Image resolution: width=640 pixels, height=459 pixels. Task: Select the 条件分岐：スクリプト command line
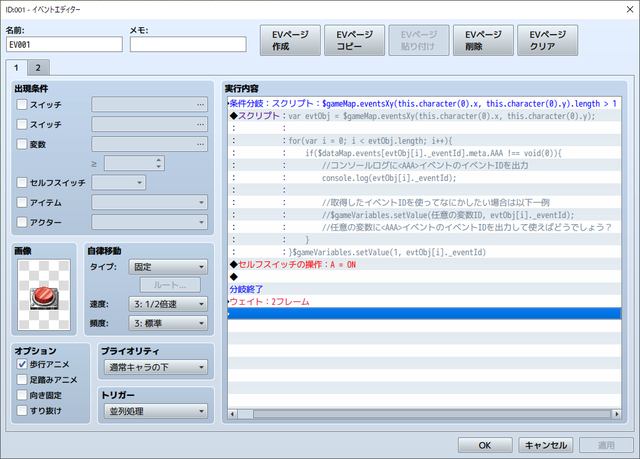click(424, 104)
